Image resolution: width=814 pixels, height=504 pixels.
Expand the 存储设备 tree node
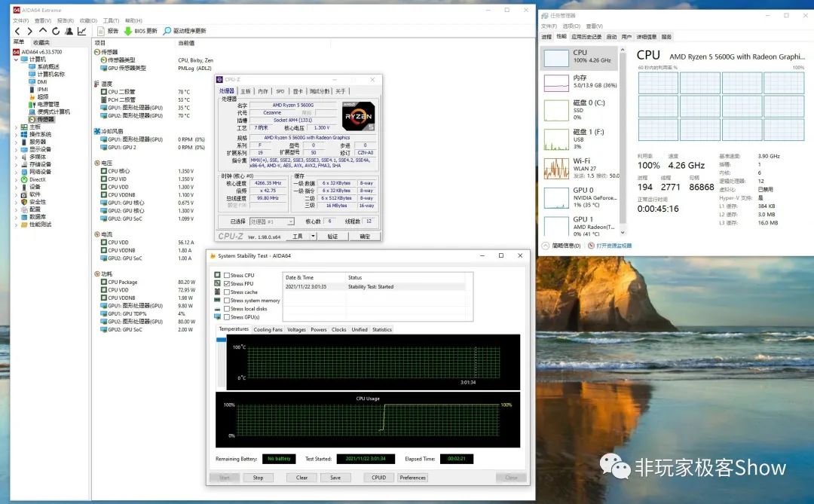coord(16,164)
